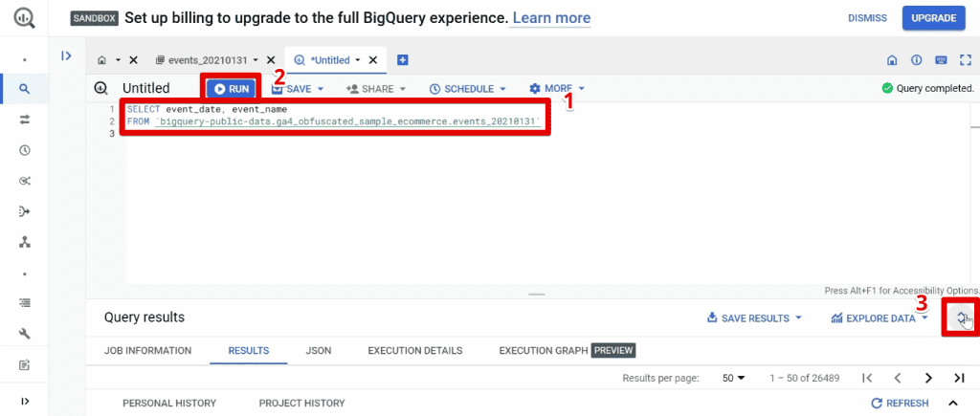
Task: Click pane divider handle below editor
Action: coord(536,295)
